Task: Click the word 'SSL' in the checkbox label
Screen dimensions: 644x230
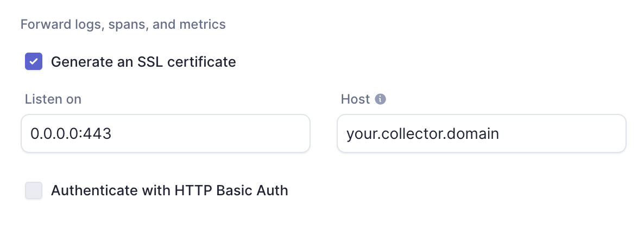Action: pos(150,61)
